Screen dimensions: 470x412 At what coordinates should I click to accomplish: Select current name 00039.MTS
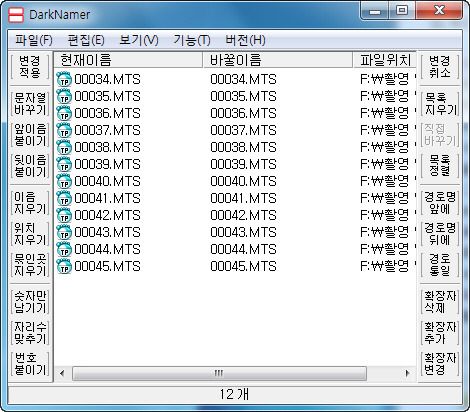point(107,164)
